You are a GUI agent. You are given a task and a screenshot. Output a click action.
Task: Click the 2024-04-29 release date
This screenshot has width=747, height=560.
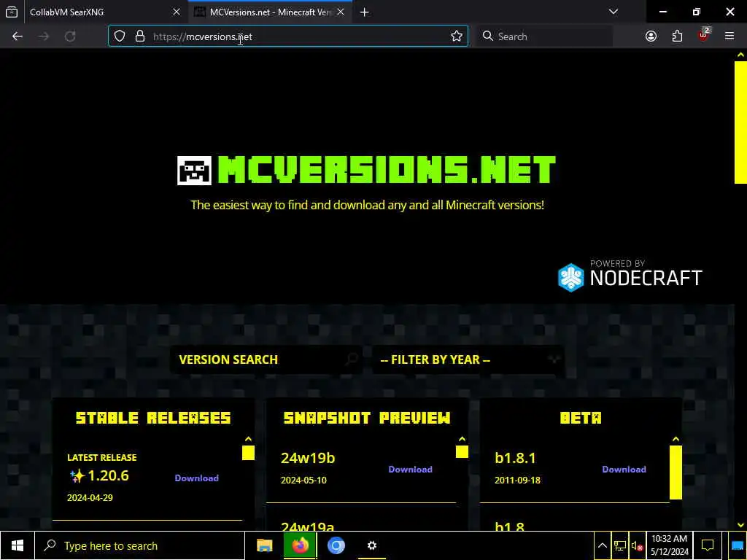coord(90,497)
